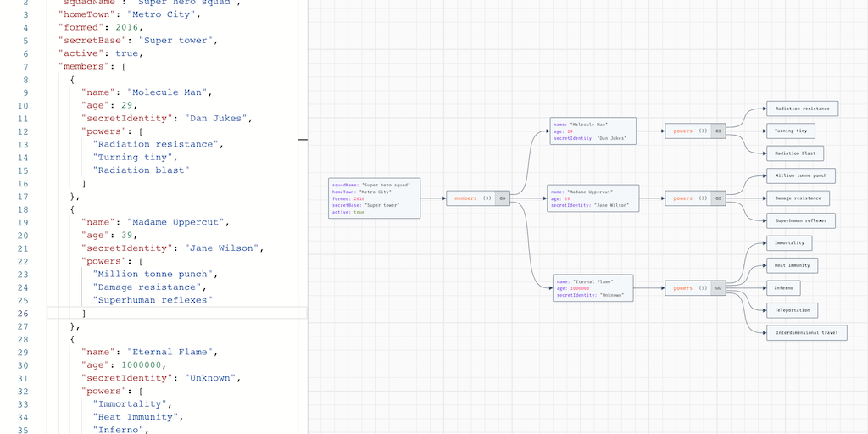The image size is (868, 434).
Task: Click the Heat Immunity leaf node
Action: click(x=792, y=265)
